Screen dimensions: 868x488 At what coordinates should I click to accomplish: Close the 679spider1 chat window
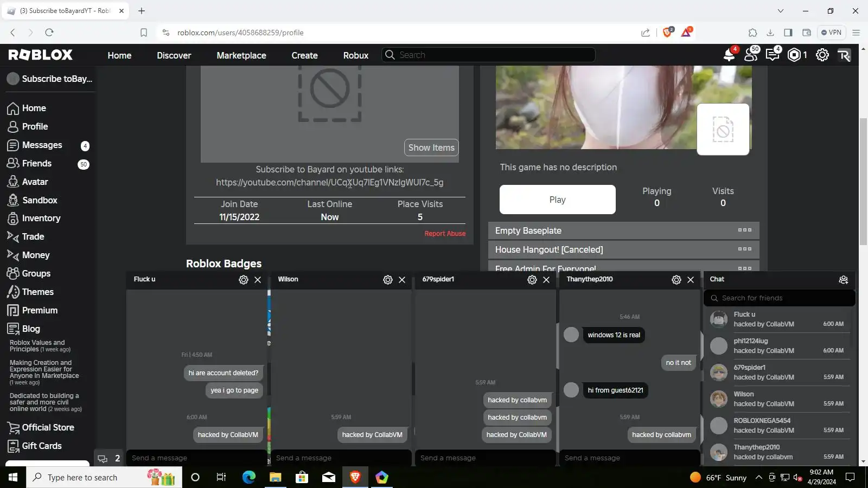point(546,280)
